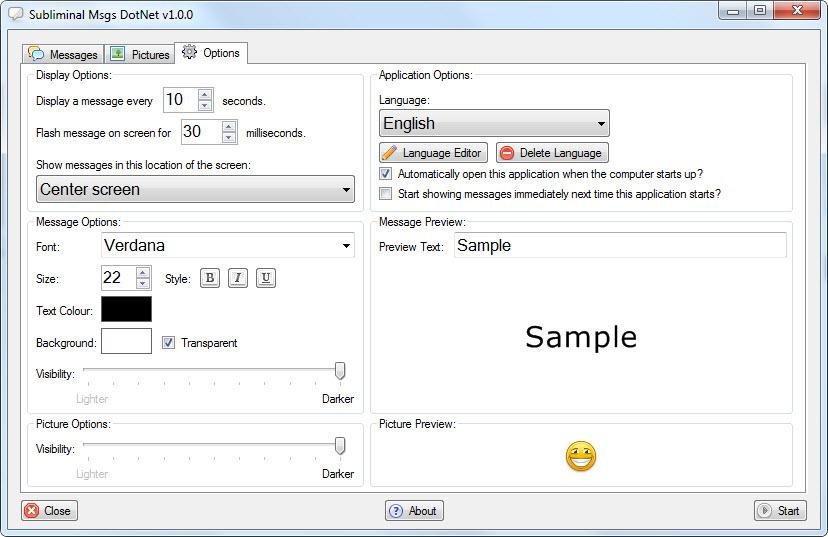Close the window with red X
This screenshot has width=828, height=537.
(797, 11)
